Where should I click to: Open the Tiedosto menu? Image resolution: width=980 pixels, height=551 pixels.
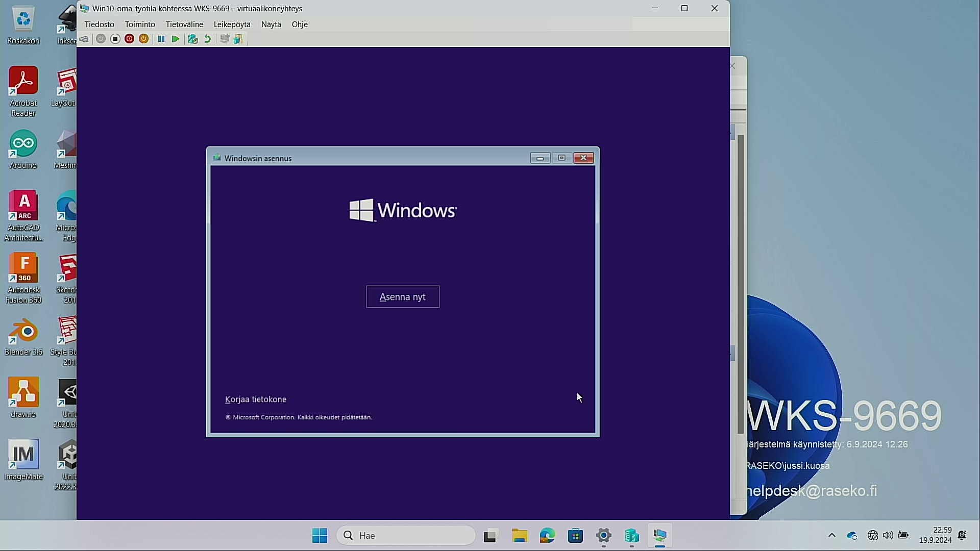pyautogui.click(x=100, y=24)
